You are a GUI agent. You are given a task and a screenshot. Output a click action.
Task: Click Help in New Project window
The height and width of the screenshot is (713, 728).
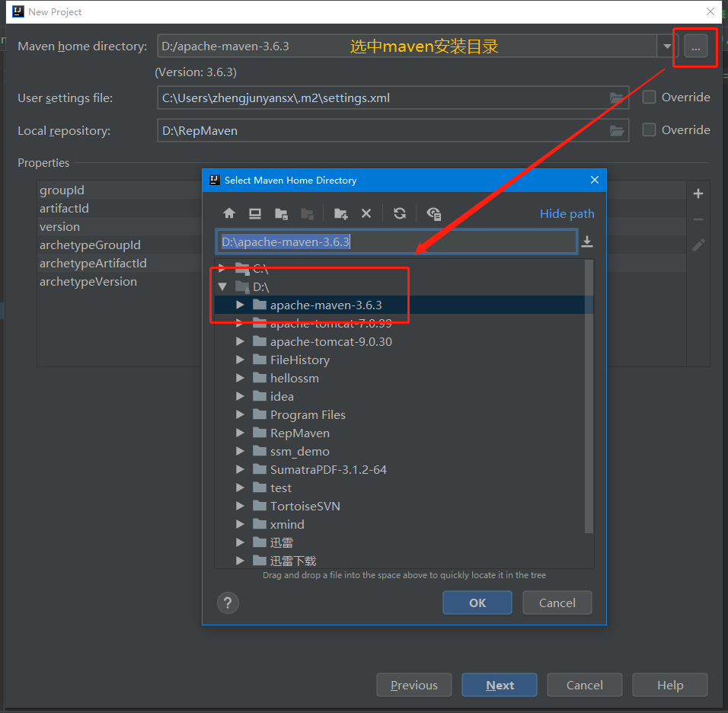coord(670,685)
